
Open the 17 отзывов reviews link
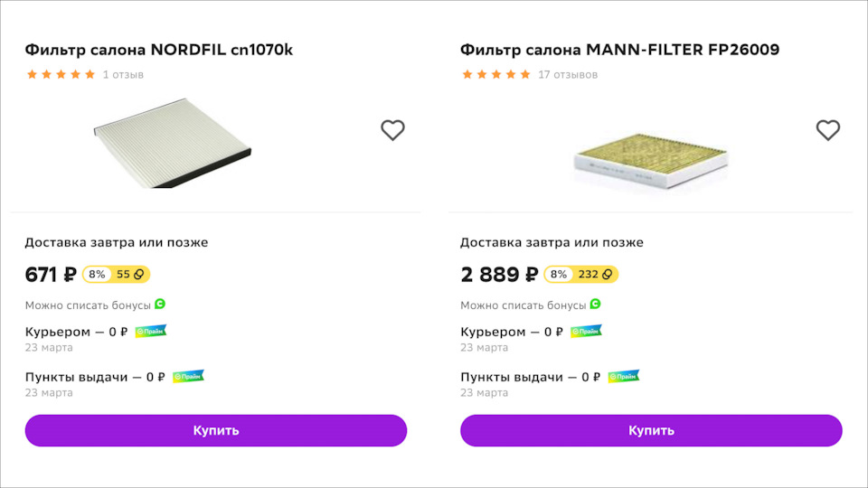click(x=568, y=75)
